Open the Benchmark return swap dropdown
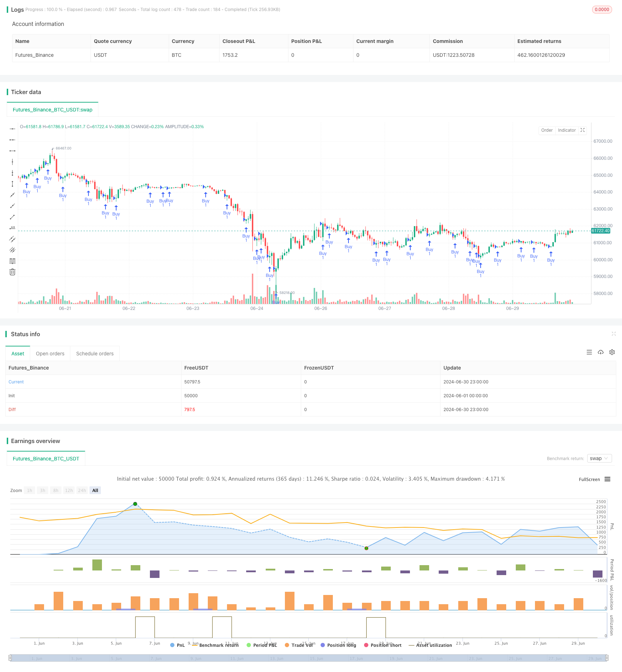 pos(599,458)
